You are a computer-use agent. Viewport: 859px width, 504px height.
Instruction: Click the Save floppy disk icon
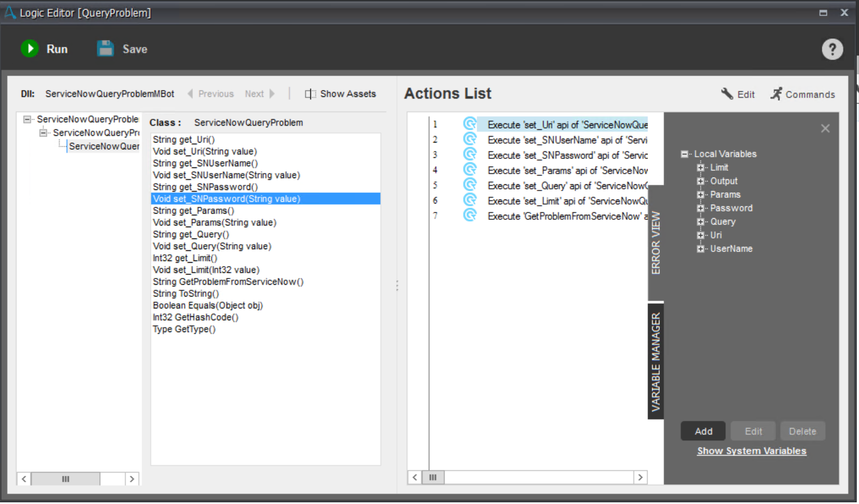tap(105, 48)
